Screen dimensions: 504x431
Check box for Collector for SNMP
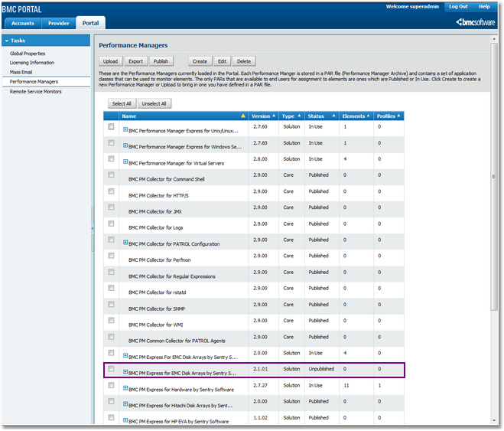pyautogui.click(x=111, y=304)
